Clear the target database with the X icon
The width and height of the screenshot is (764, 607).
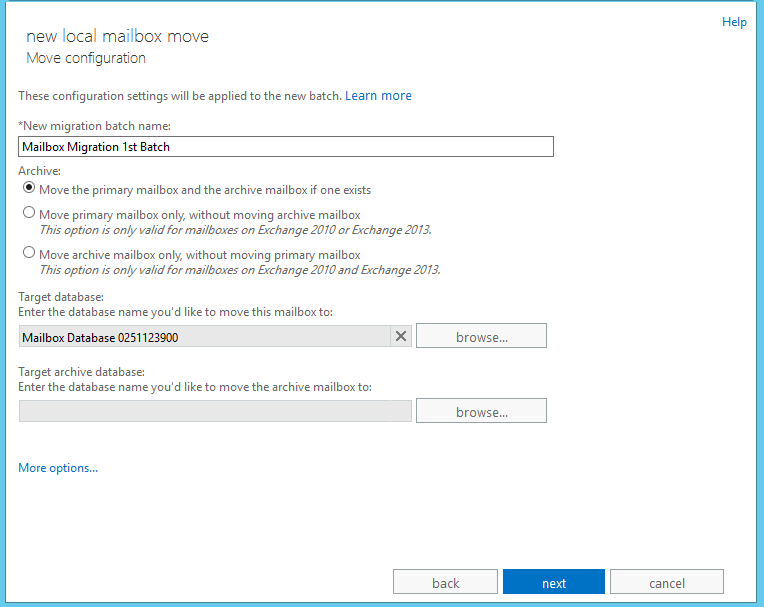coord(401,337)
